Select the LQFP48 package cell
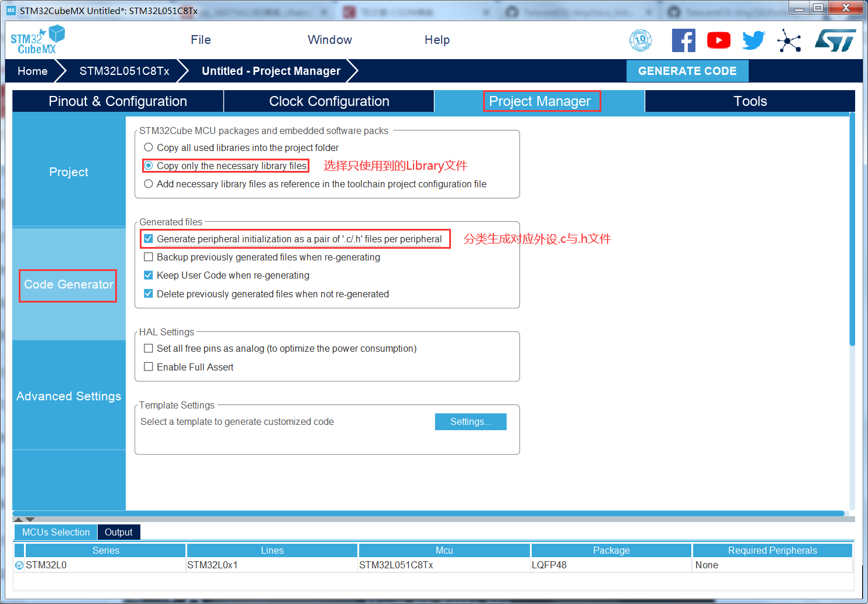Viewport: 868px width, 604px height. (x=611, y=565)
